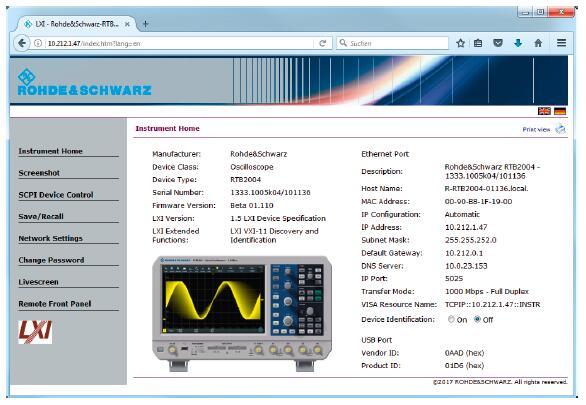The image size is (586, 405).
Task: Click the printer icon beside Print view
Action: [560, 129]
